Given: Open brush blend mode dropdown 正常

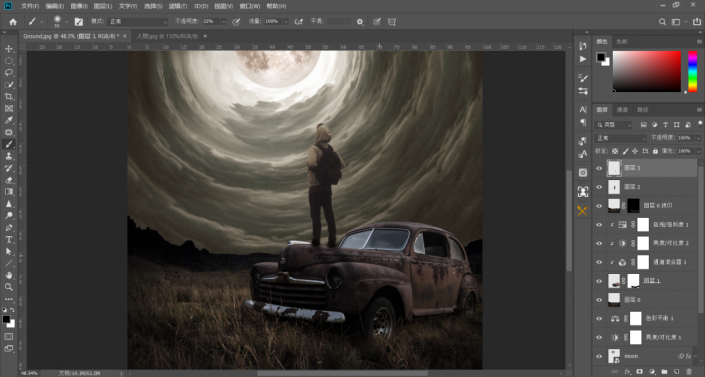Looking at the screenshot, I should coord(138,22).
